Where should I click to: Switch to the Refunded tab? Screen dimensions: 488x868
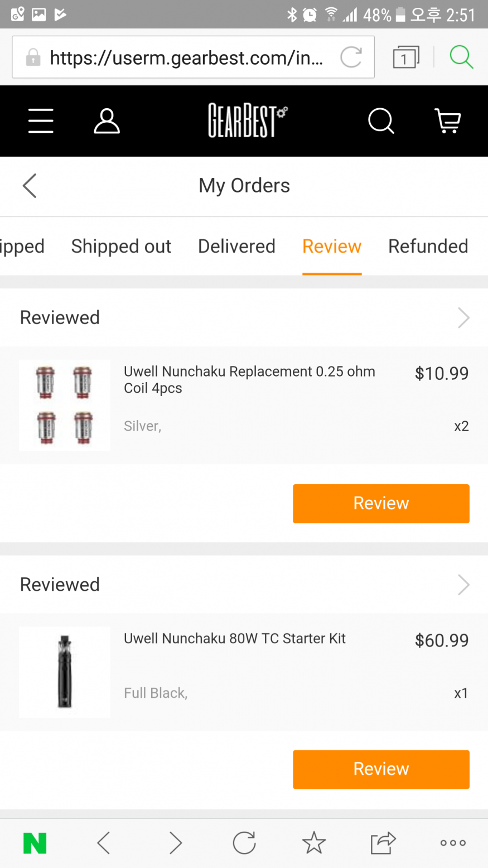(x=428, y=247)
